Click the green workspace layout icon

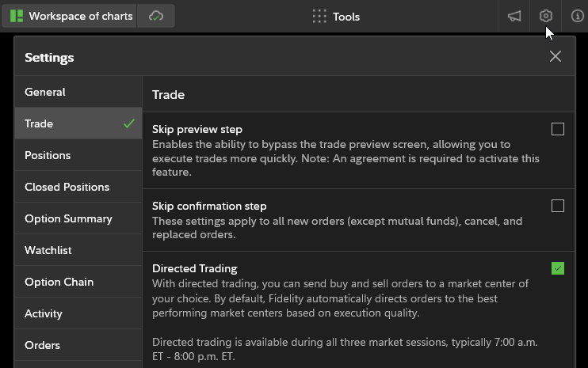tap(16, 16)
